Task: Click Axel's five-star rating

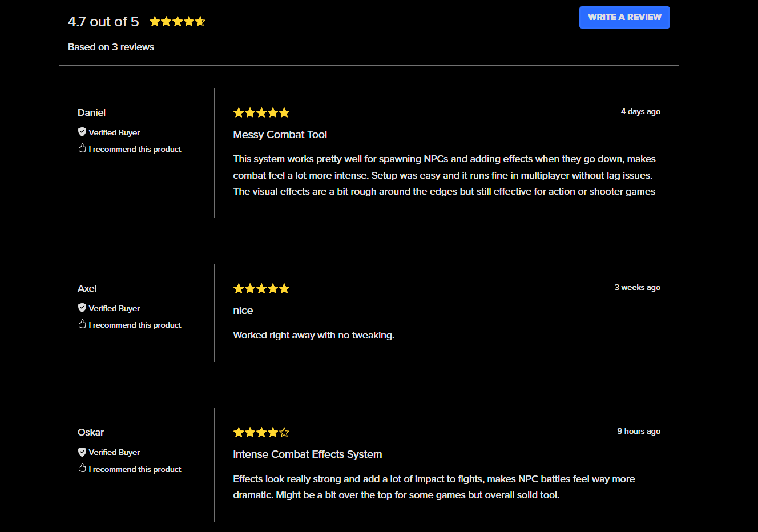Action: 261,288
